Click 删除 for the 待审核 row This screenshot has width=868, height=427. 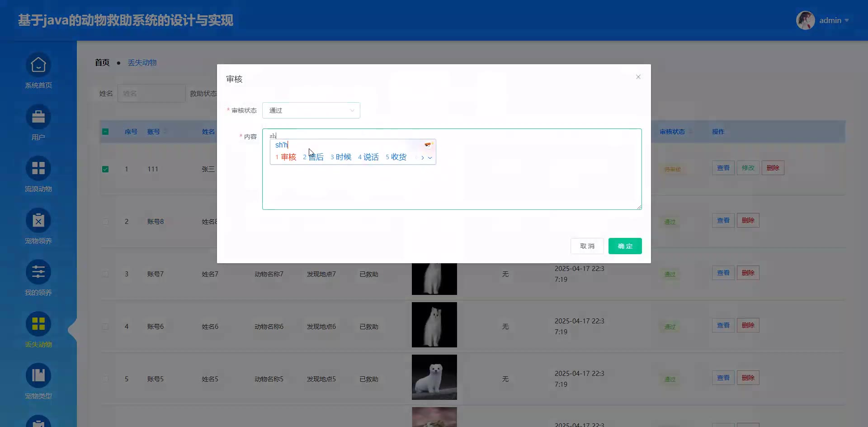[773, 168]
